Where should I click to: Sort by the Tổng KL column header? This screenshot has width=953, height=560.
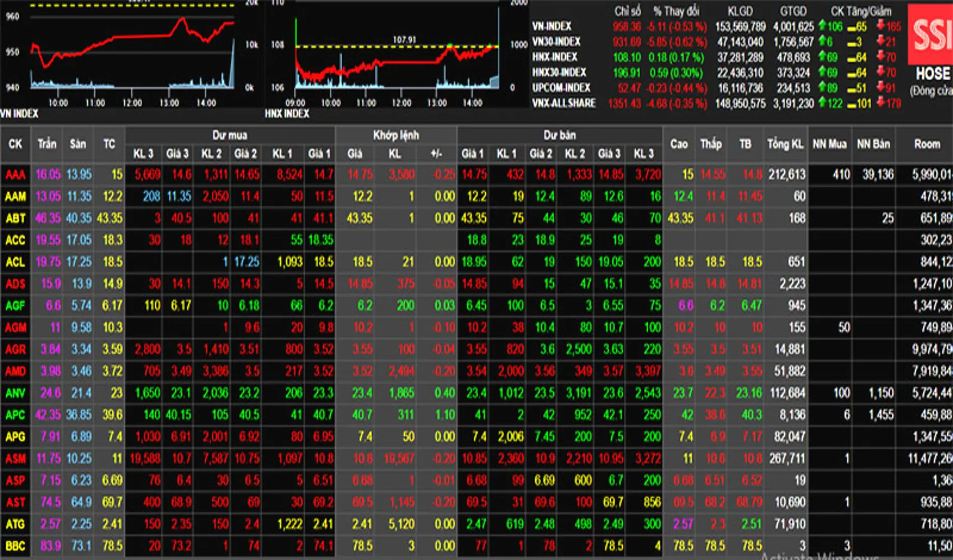coord(785,144)
